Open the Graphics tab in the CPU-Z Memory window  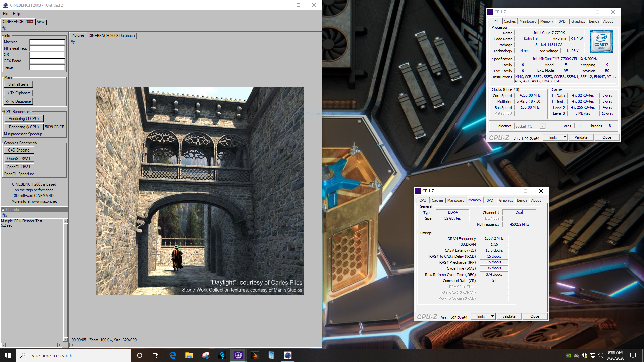[506, 200]
